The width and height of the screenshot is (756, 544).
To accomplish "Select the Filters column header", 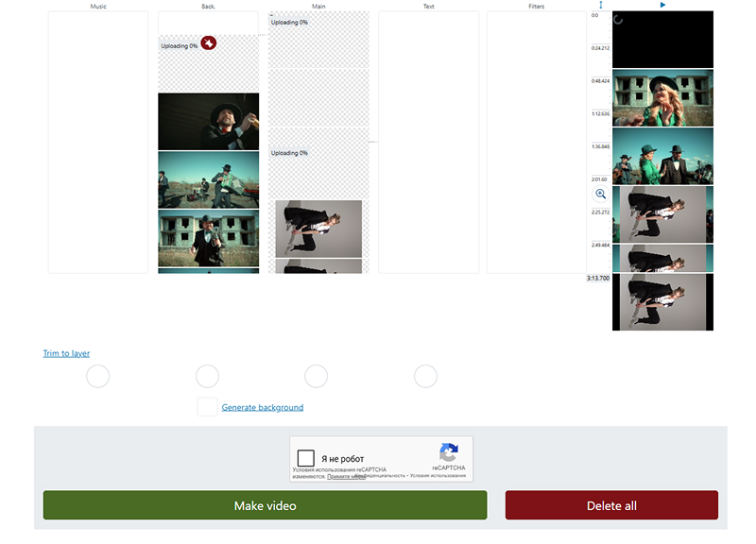I will click(536, 7).
